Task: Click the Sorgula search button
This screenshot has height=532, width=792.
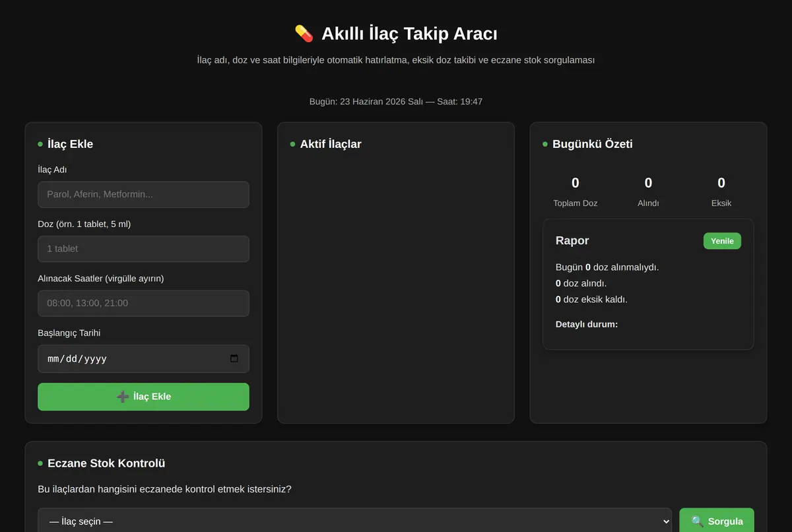Action: pyautogui.click(x=717, y=521)
